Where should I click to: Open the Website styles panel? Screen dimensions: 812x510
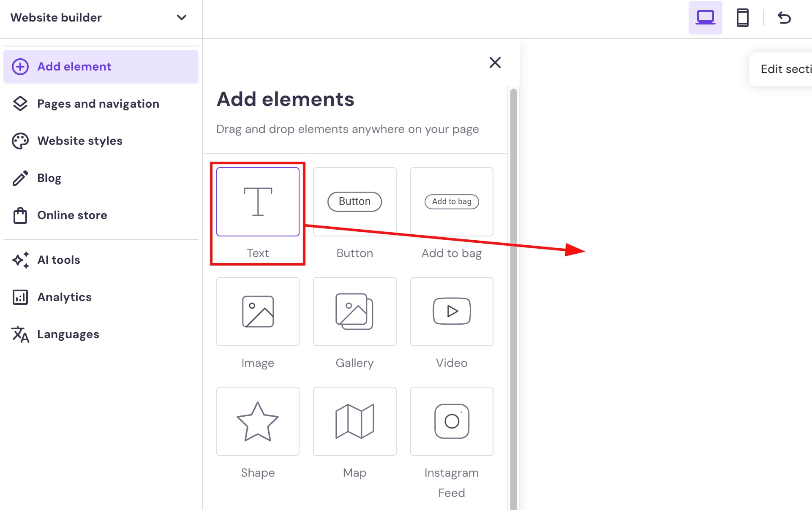(x=80, y=141)
